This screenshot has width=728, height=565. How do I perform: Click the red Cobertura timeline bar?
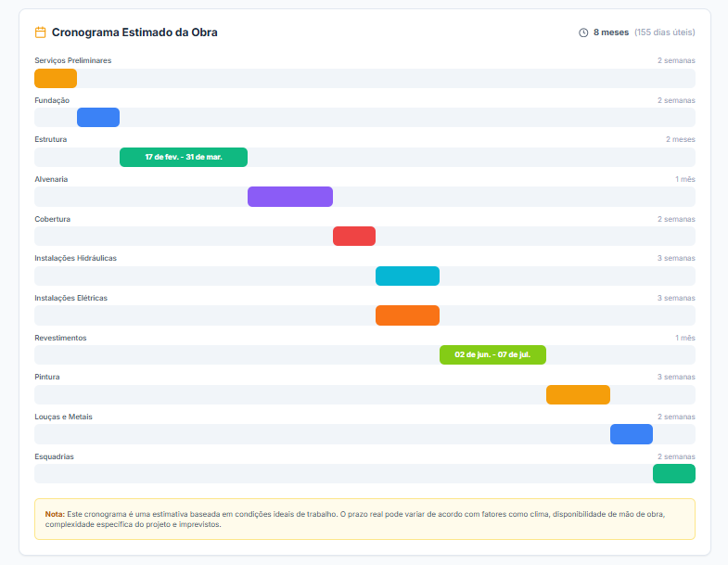pyautogui.click(x=354, y=237)
